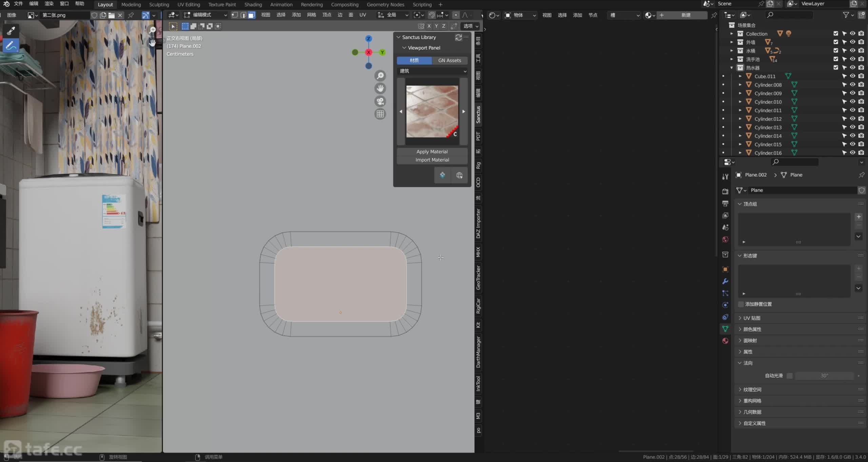868x462 pixels.
Task: Hide Cylinder.010 with its eye icon
Action: coord(852,102)
